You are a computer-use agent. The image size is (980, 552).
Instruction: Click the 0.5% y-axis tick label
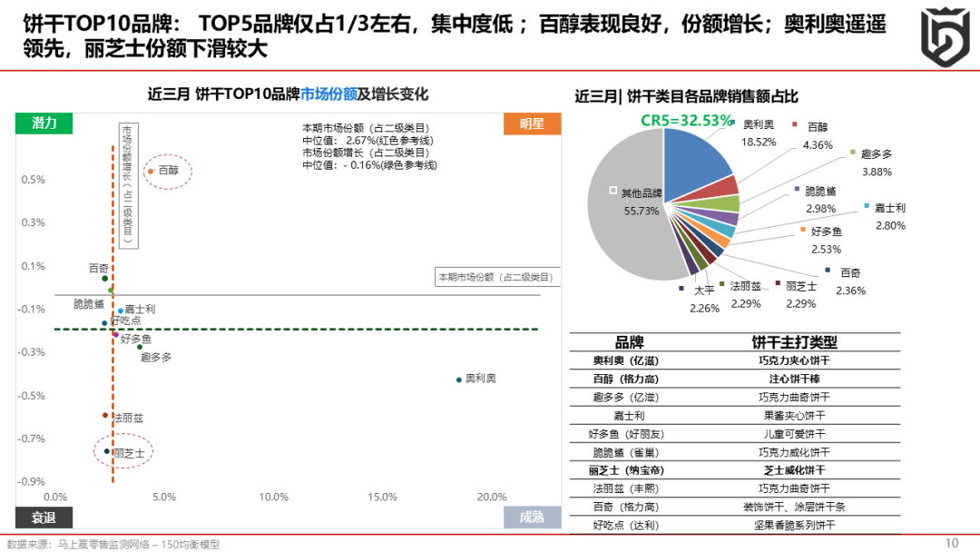click(34, 180)
